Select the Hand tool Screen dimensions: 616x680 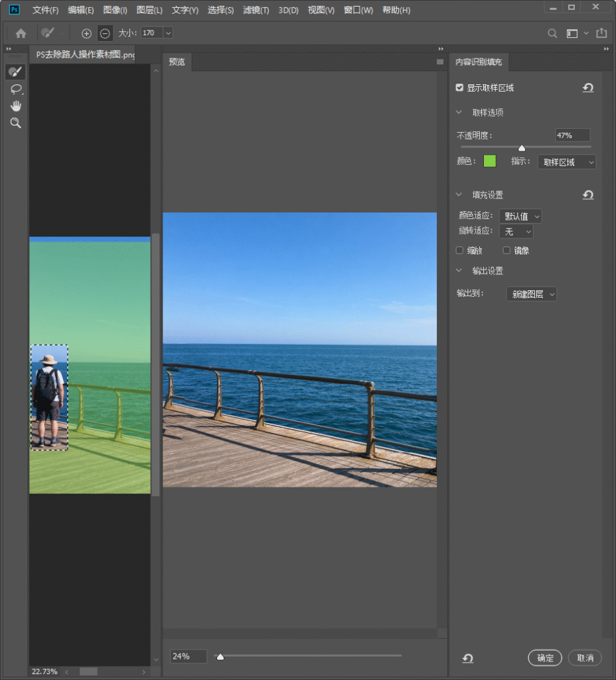click(16, 106)
